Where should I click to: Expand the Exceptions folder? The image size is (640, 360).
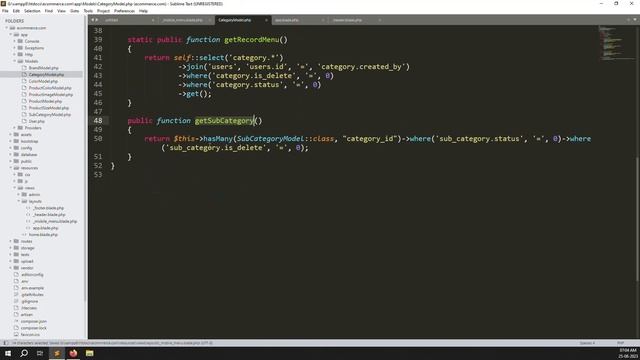coord(15,48)
